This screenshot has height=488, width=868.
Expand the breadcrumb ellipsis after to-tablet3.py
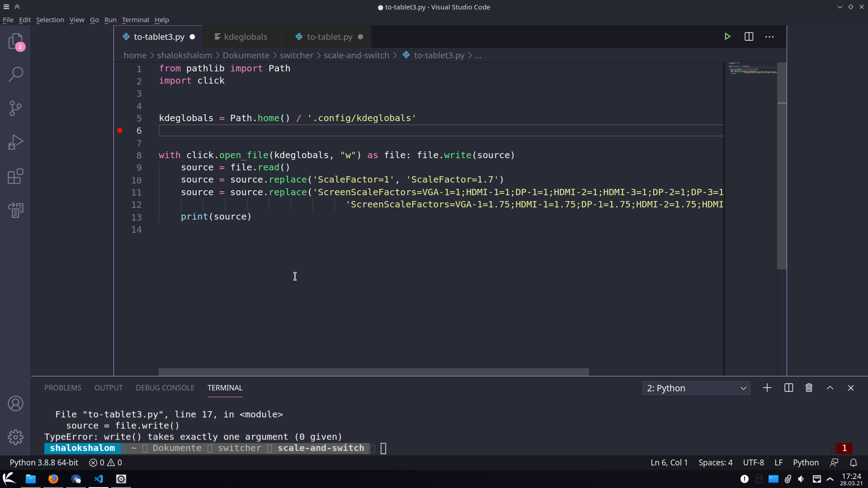pos(478,55)
